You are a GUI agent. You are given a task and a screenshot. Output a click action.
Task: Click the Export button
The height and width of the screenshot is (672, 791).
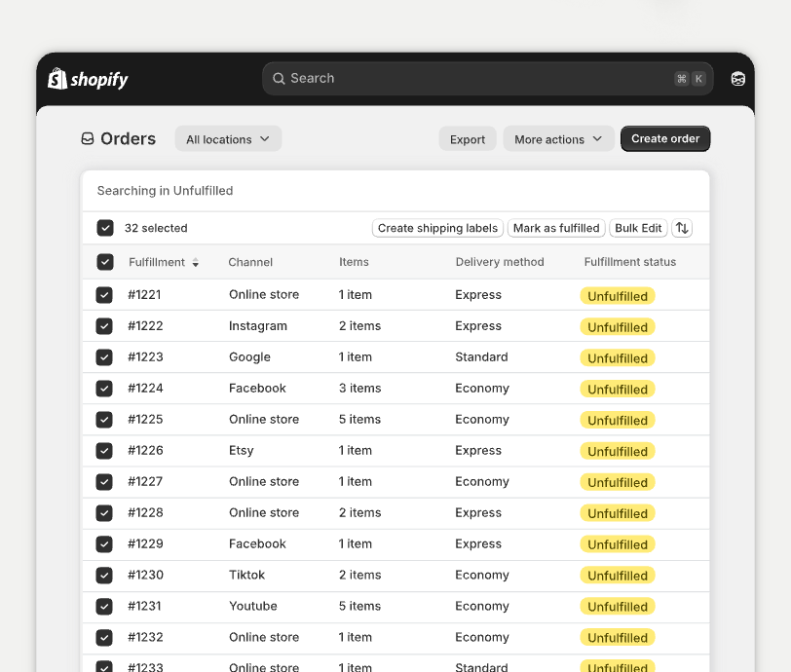468,139
